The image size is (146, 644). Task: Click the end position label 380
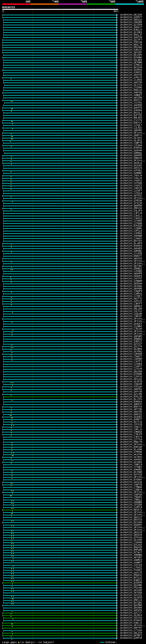[115, 11]
